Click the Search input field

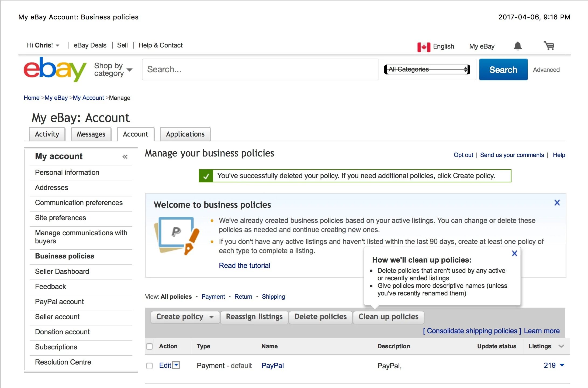(262, 69)
